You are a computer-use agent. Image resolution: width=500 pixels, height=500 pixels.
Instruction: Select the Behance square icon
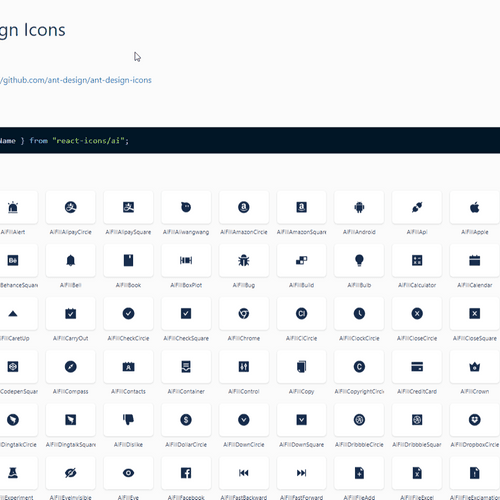tap(13, 260)
